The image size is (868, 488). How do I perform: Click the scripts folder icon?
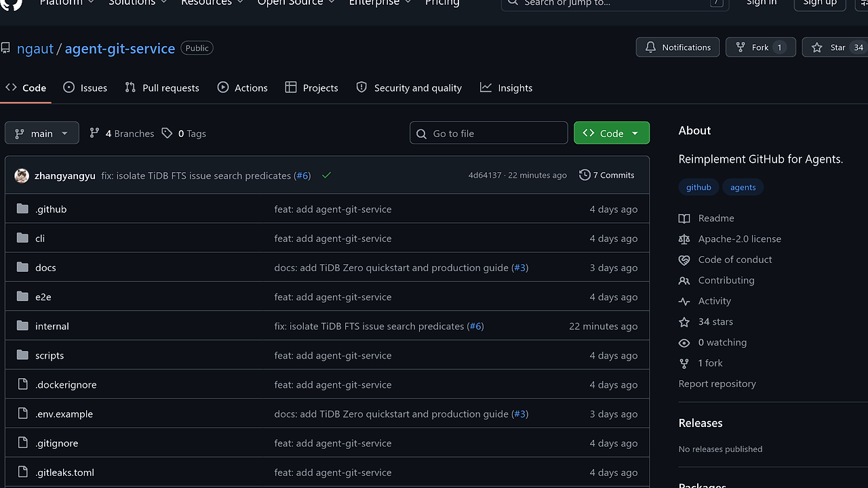tap(22, 355)
